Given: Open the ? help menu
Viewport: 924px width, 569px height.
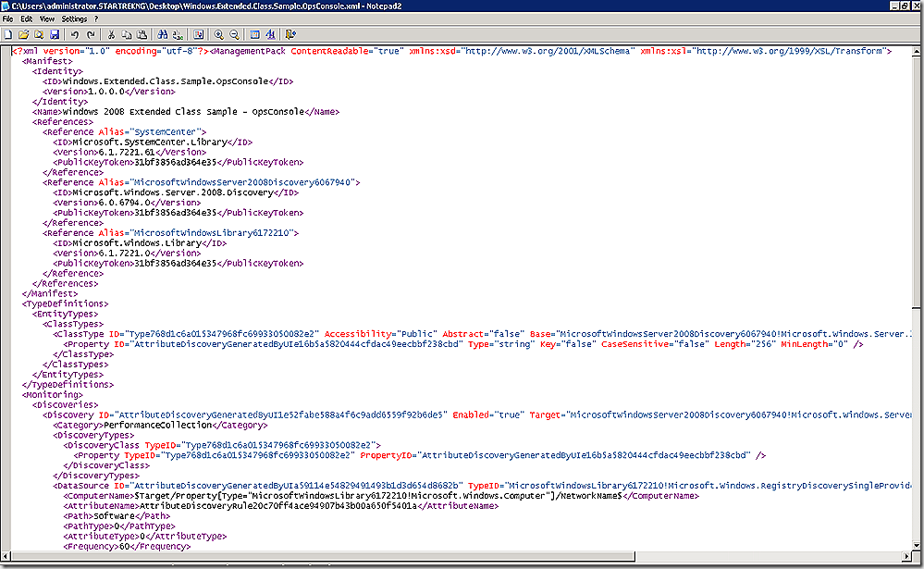Looking at the screenshot, I should tap(96, 19).
